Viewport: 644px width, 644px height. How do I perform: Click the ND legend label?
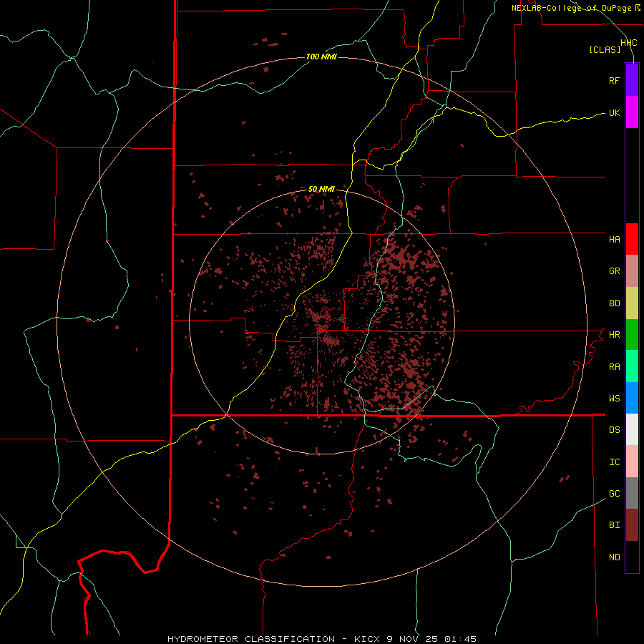coord(614,557)
